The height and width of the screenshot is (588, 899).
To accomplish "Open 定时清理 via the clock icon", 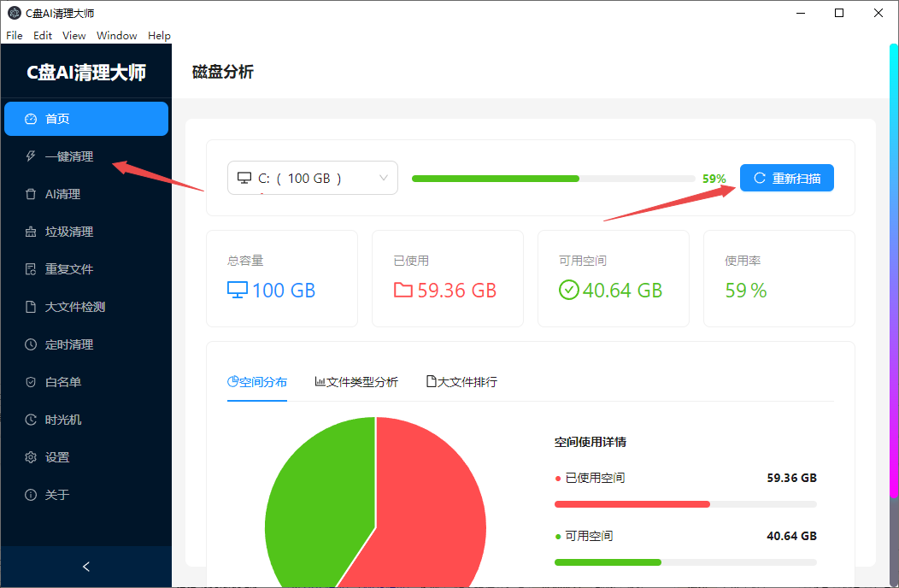I will pos(31,344).
